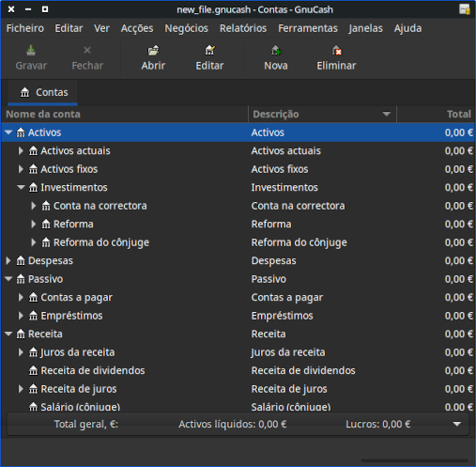Click the Abrir account toolbar icon

(x=153, y=51)
